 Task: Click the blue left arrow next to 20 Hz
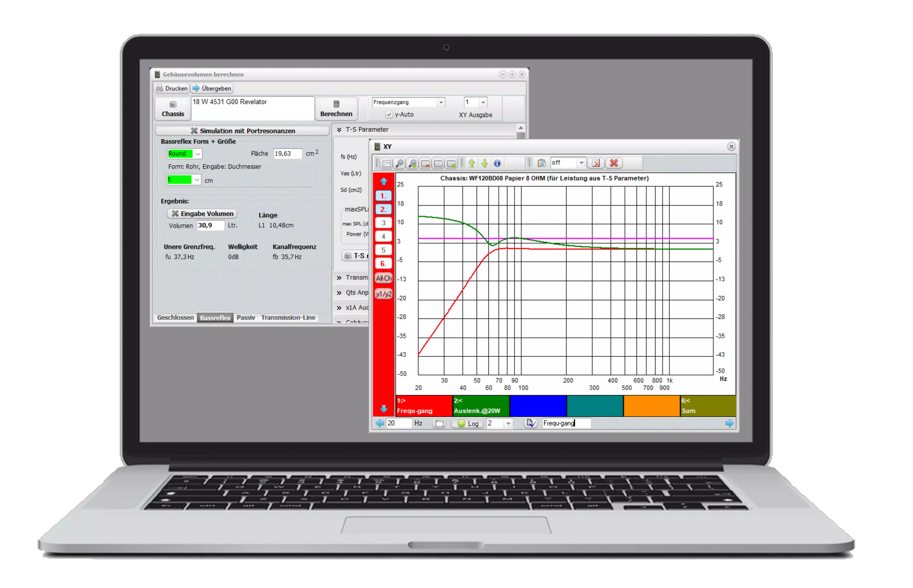click(380, 423)
